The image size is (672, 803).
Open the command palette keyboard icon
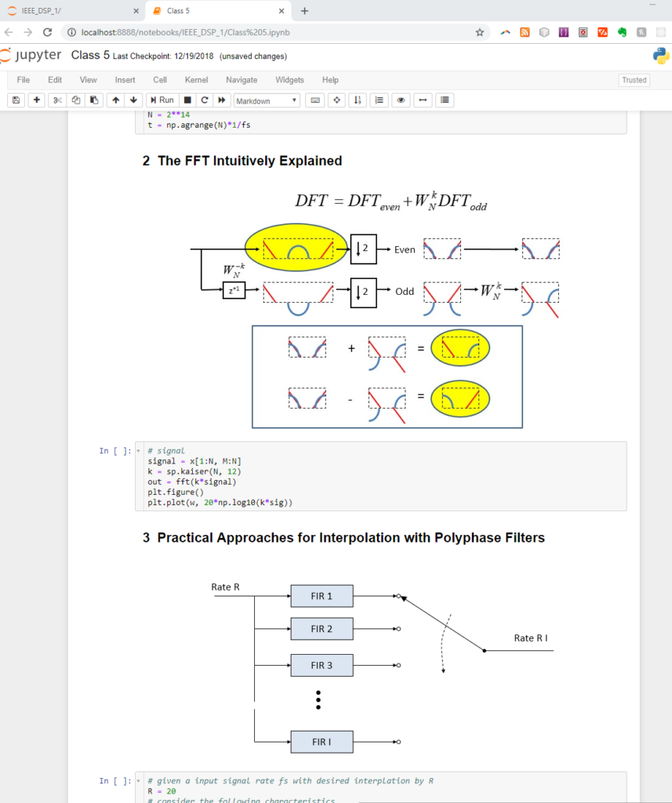[315, 100]
